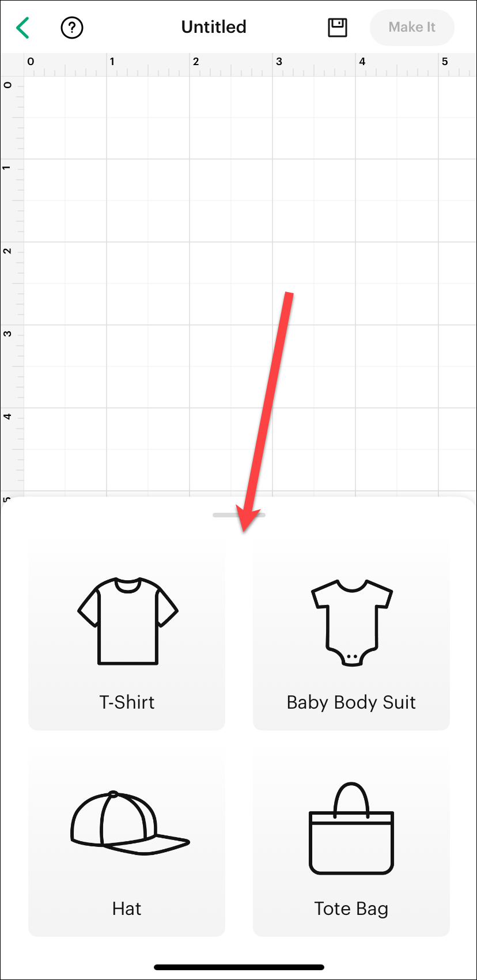Image resolution: width=477 pixels, height=980 pixels.
Task: Tap the home indicator bar
Action: point(239,967)
